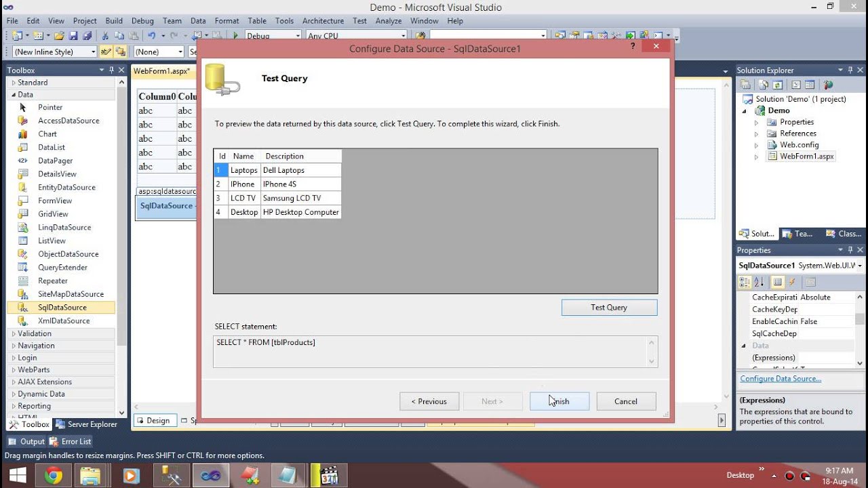The width and height of the screenshot is (868, 488).
Task: Click the Events lightning icon in Properties
Action: tap(791, 282)
